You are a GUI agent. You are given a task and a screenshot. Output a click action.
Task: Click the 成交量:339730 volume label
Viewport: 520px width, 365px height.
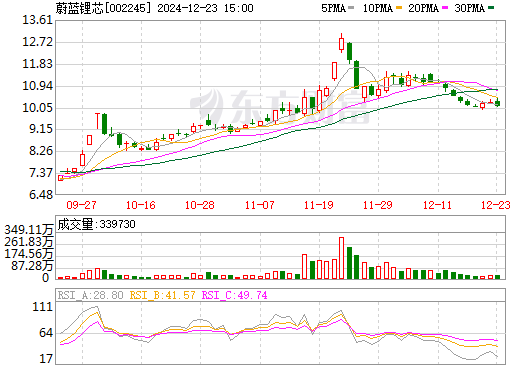point(97,224)
